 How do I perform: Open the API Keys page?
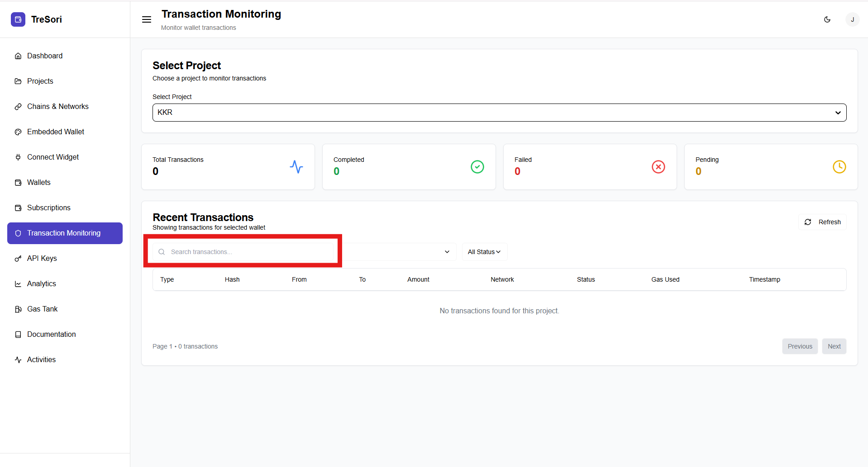tap(42, 258)
